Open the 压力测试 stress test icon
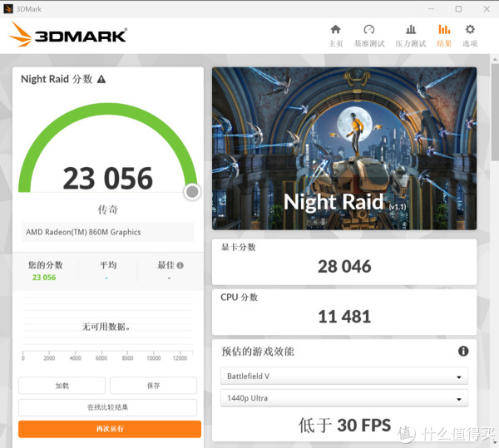This screenshot has height=448, width=499. pyautogui.click(x=410, y=30)
